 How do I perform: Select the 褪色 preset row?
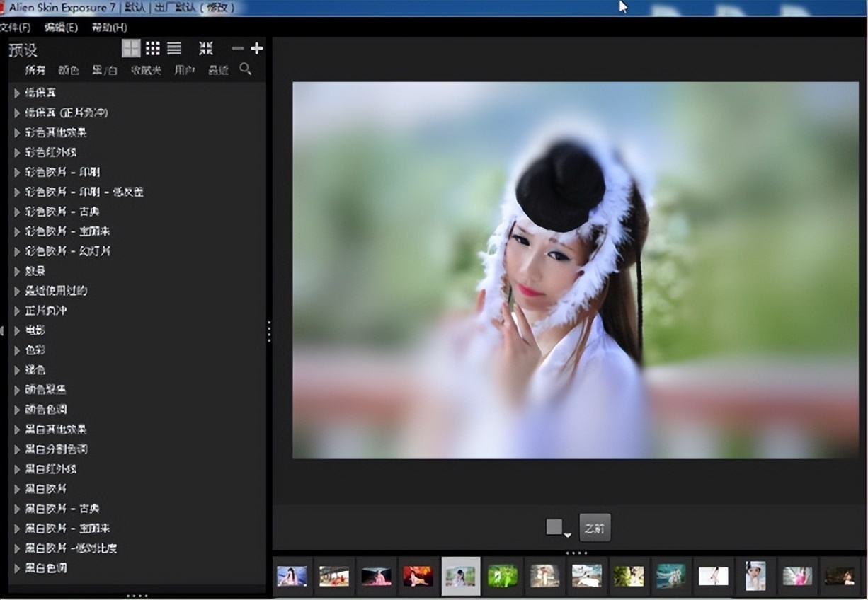tap(137, 370)
